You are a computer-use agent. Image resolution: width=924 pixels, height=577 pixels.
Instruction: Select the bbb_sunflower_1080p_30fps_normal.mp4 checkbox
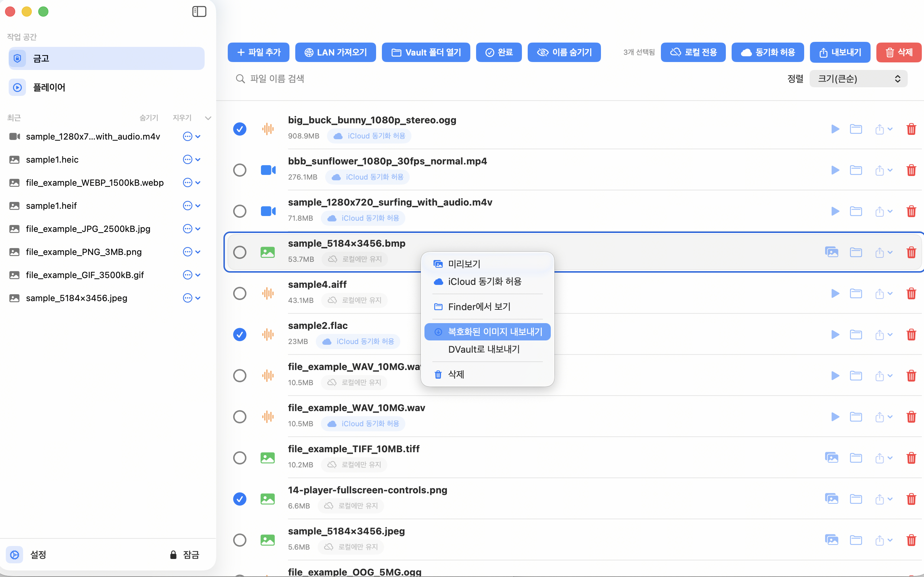[x=240, y=170]
